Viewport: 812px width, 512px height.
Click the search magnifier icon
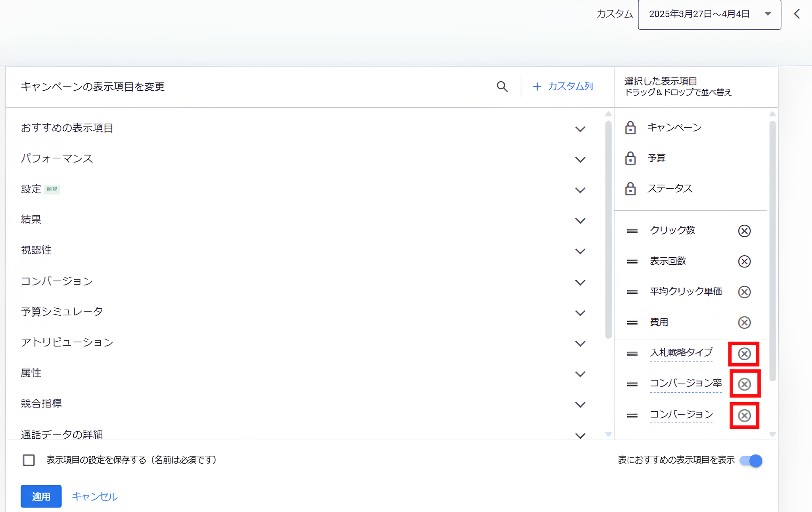pyautogui.click(x=502, y=86)
